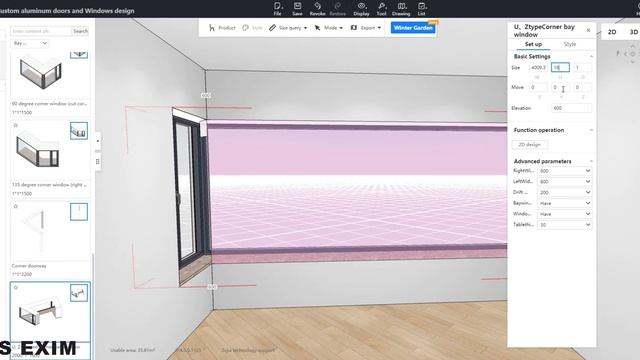This screenshot has height=360, width=640.
Task: Click plan preview icon of selected bay window
Action: point(79,293)
